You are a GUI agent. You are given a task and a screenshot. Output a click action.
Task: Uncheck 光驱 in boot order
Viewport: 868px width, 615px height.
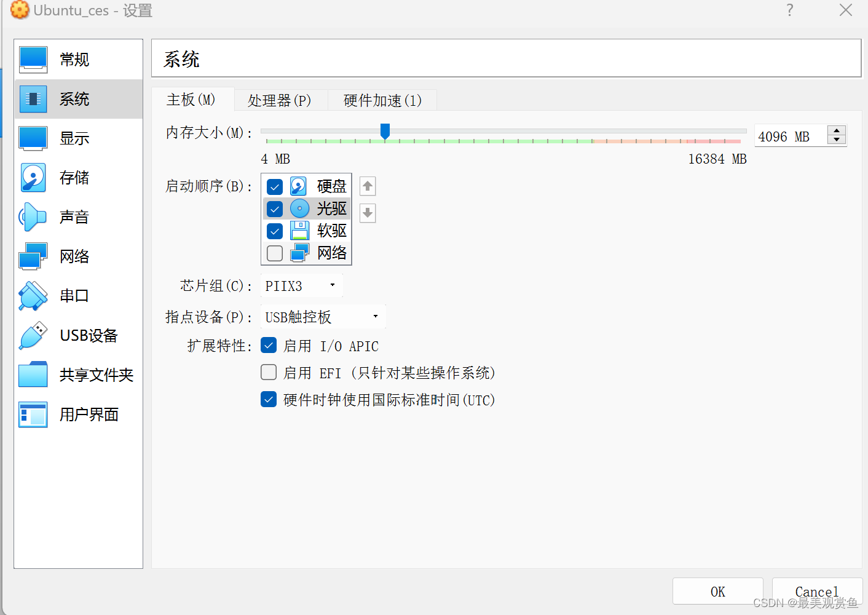pos(275,209)
